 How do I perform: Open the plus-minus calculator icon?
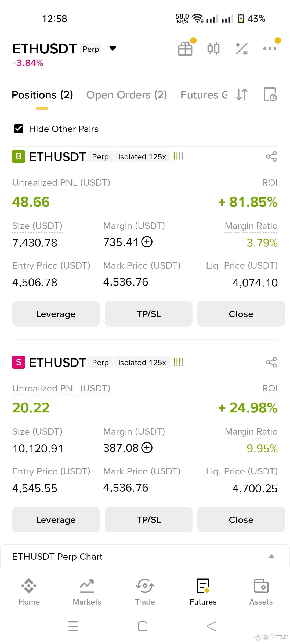(x=241, y=49)
